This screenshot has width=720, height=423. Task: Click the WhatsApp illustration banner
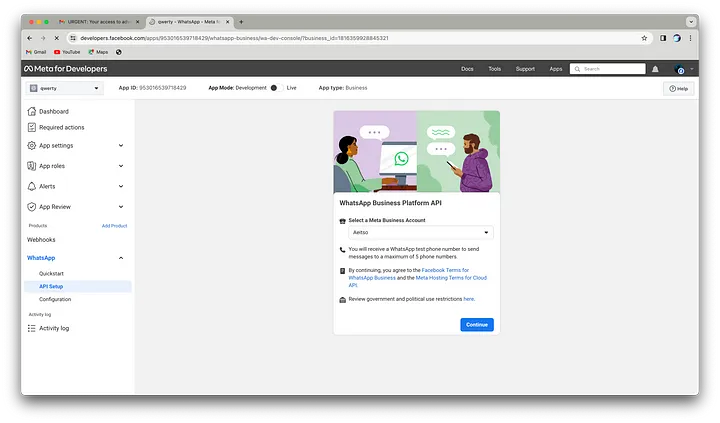pos(416,152)
